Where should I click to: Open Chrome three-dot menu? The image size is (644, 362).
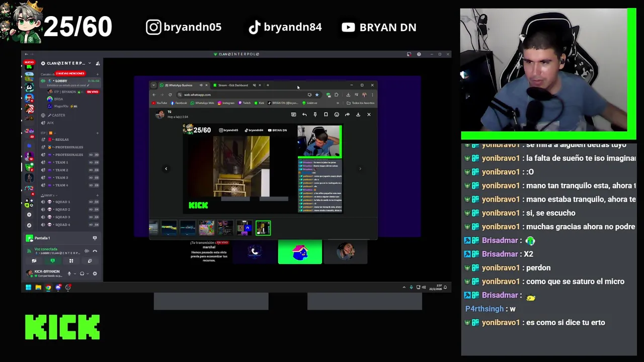pos(372,95)
